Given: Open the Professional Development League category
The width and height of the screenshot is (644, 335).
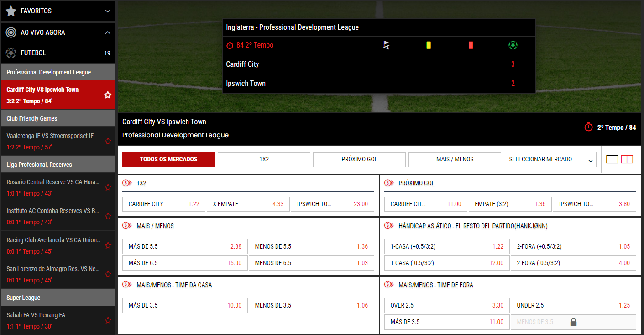Looking at the screenshot, I should [x=58, y=72].
